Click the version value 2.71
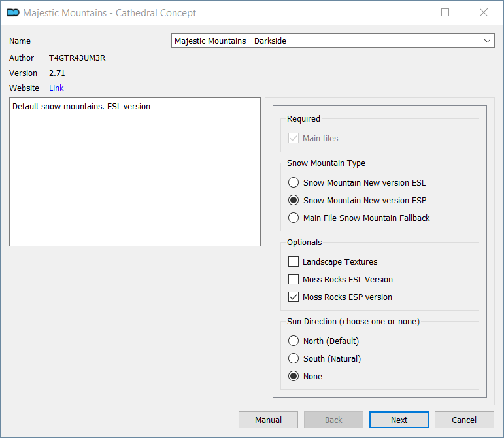Image resolution: width=504 pixels, height=438 pixels. tap(57, 73)
